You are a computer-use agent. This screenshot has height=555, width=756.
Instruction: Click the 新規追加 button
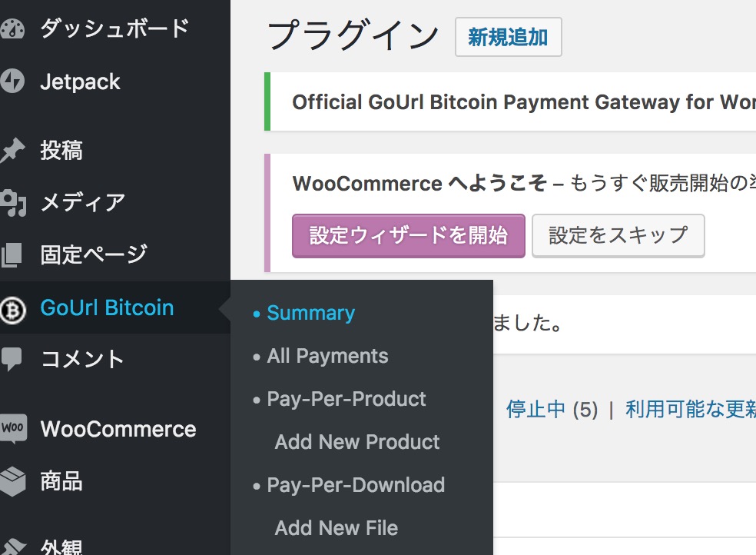point(508,37)
